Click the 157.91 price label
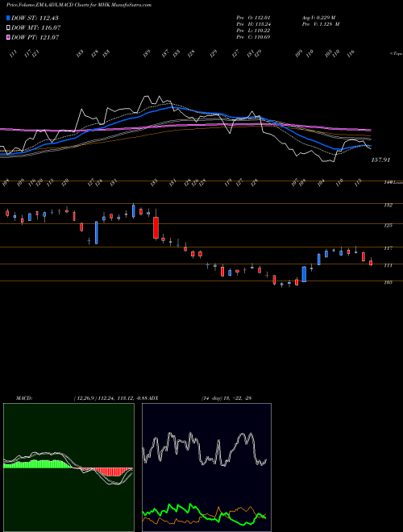The width and height of the screenshot is (403, 532). point(380,160)
